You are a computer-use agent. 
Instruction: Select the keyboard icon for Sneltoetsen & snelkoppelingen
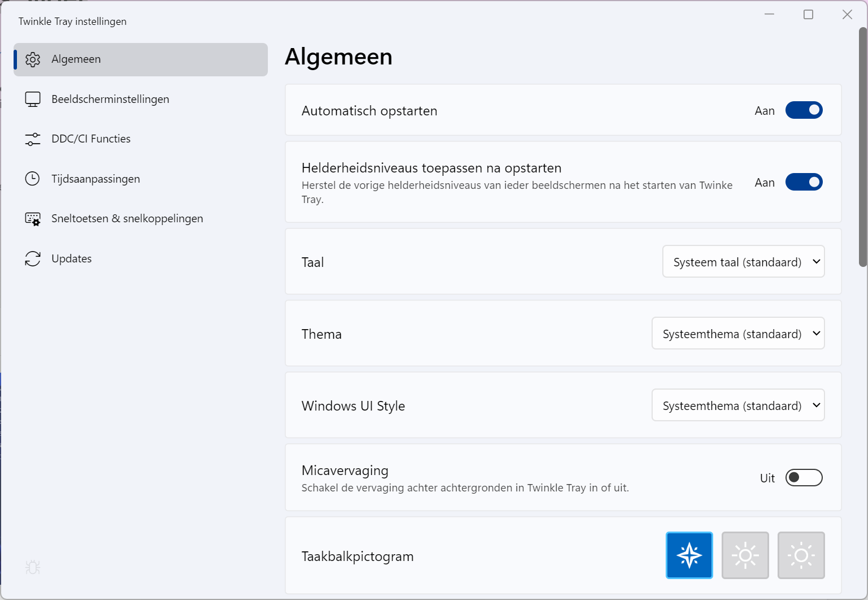(x=33, y=218)
